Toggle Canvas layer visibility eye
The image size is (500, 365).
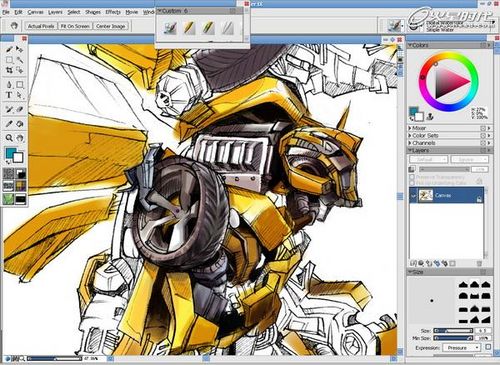coord(413,195)
